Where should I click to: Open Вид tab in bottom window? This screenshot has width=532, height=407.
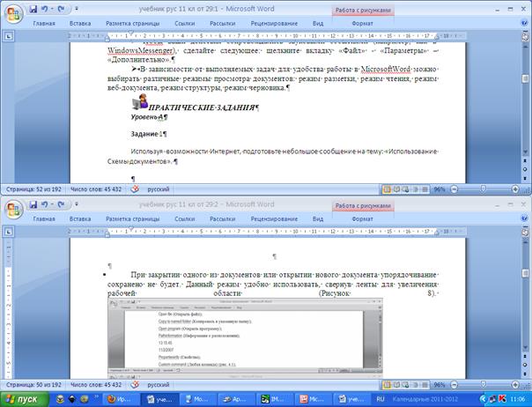[318, 219]
